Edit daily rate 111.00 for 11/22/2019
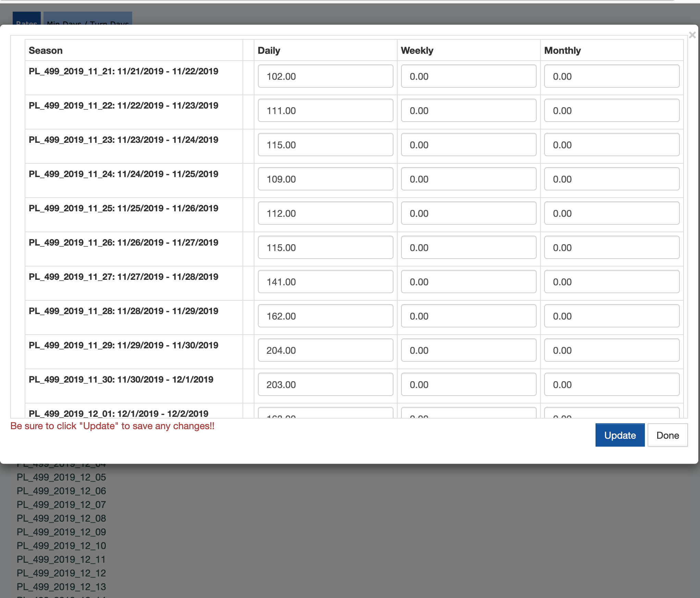 (x=325, y=110)
